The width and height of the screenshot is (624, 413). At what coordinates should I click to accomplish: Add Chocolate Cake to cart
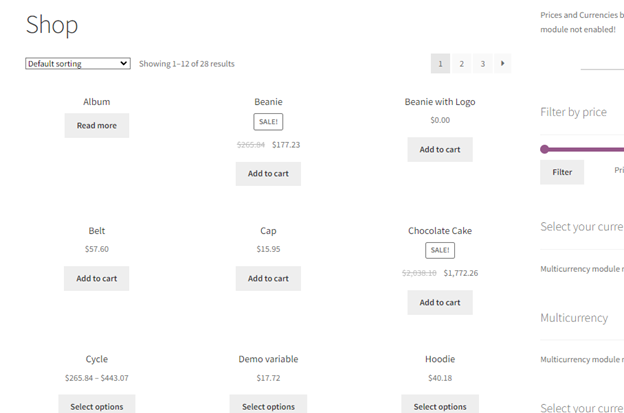point(440,303)
